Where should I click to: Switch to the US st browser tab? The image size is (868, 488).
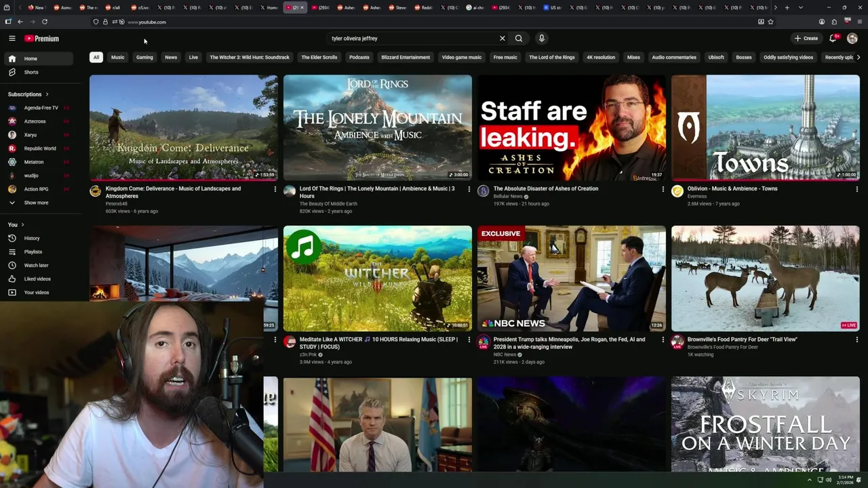click(x=553, y=7)
